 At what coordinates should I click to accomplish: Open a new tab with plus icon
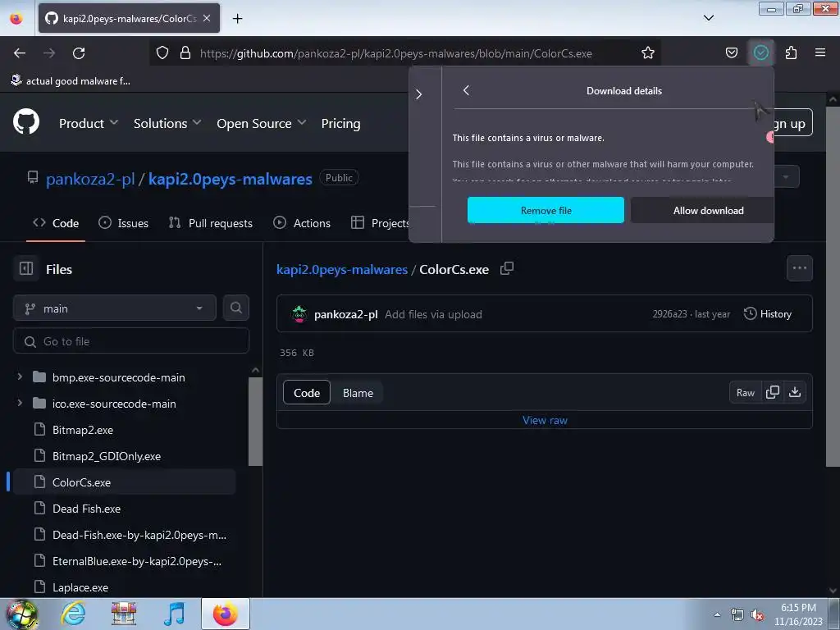tap(237, 19)
